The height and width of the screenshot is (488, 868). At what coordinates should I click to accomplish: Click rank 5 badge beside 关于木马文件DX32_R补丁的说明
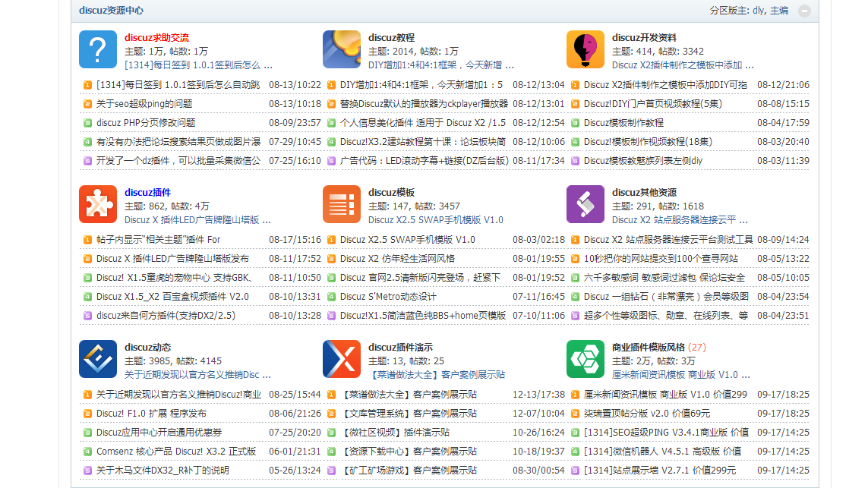[87, 471]
